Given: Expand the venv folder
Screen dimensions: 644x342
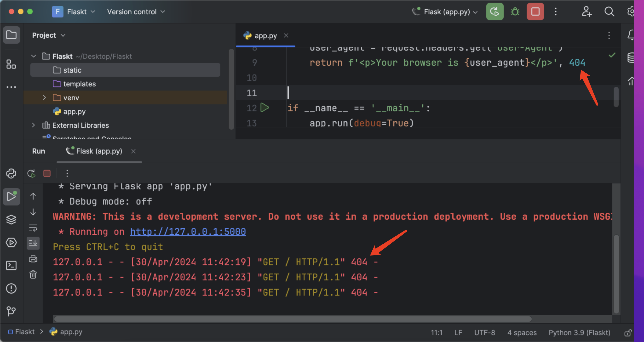Looking at the screenshot, I should coord(44,97).
